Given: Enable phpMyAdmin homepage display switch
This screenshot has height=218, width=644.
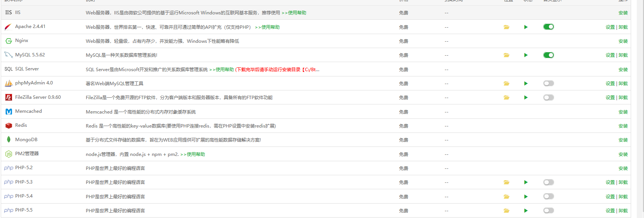Looking at the screenshot, I should [x=548, y=83].
